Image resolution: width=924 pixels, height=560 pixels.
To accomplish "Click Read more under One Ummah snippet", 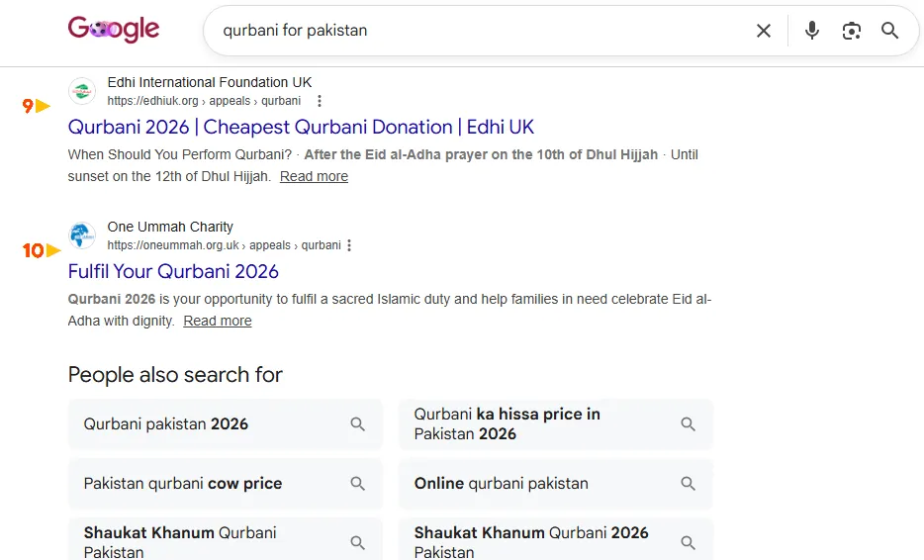I will coord(218,321).
